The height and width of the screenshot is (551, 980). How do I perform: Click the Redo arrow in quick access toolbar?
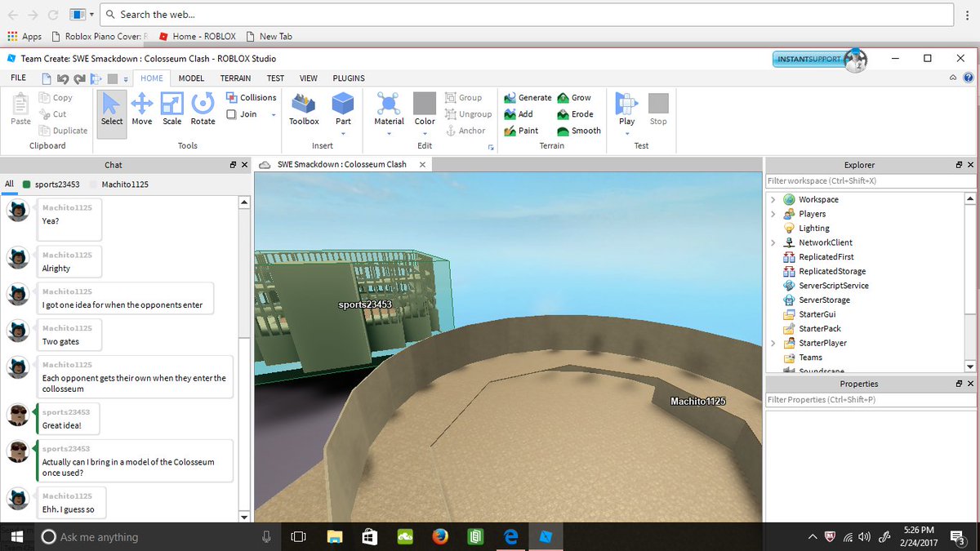click(79, 78)
